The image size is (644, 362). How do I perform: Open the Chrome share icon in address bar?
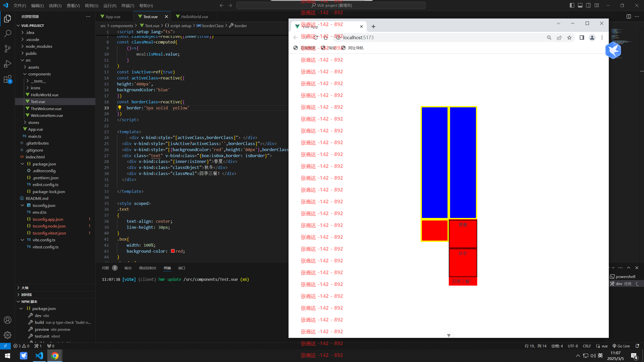pos(559,37)
